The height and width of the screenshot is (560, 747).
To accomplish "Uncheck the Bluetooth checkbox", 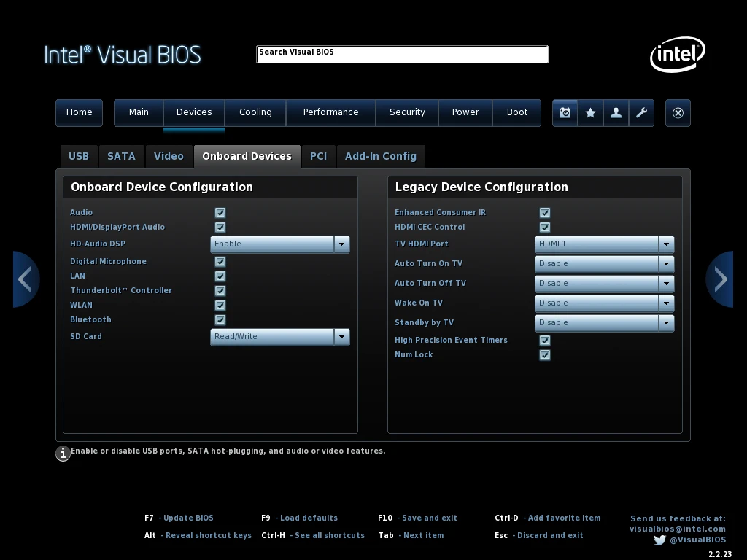I will (220, 320).
